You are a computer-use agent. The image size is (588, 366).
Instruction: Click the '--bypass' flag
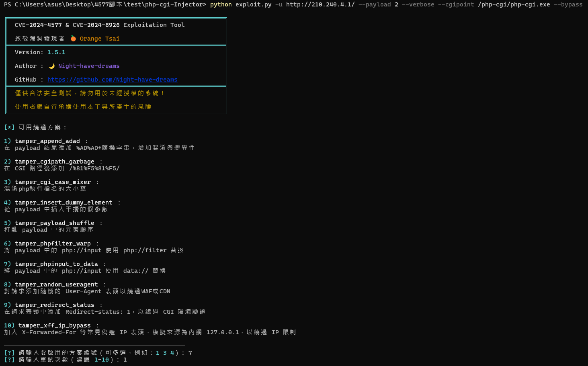click(568, 4)
